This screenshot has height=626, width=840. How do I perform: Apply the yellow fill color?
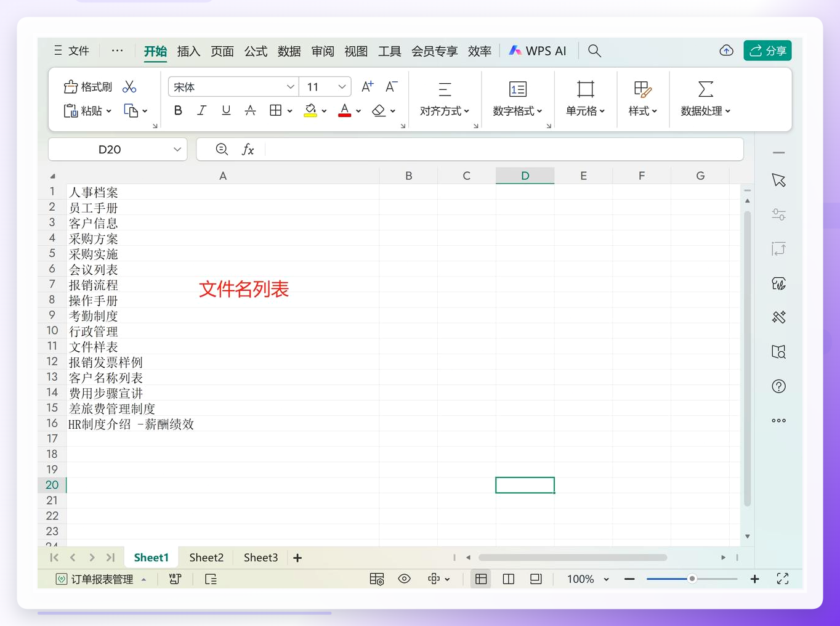pyautogui.click(x=310, y=111)
